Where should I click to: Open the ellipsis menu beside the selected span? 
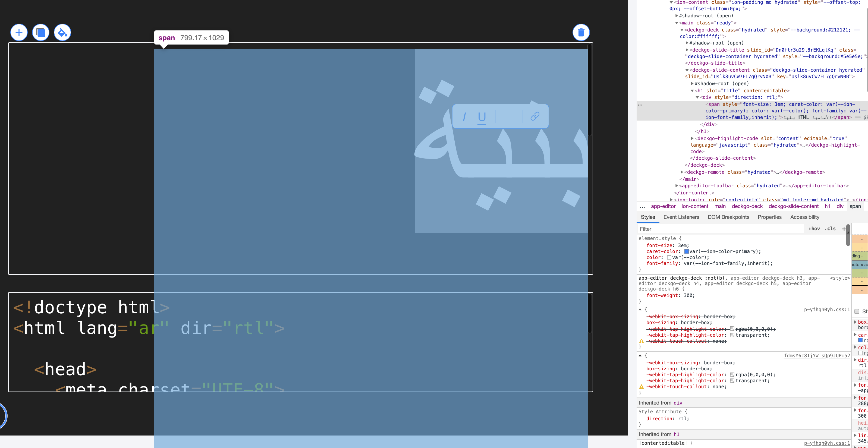click(x=640, y=105)
